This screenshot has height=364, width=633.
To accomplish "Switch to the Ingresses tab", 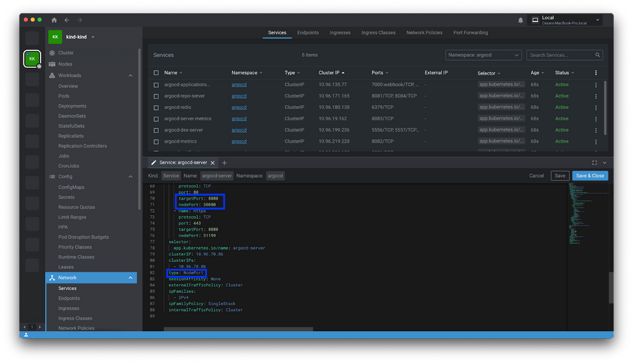I will pyautogui.click(x=340, y=33).
